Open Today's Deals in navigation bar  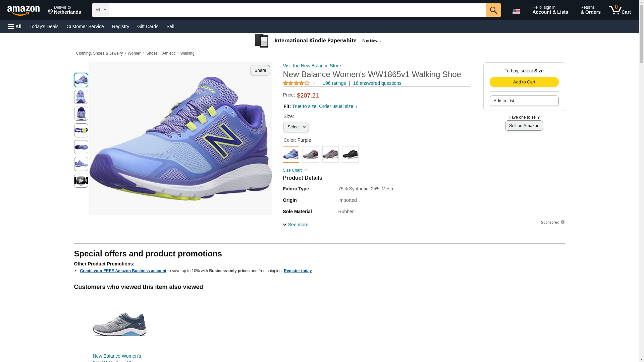pos(44,26)
